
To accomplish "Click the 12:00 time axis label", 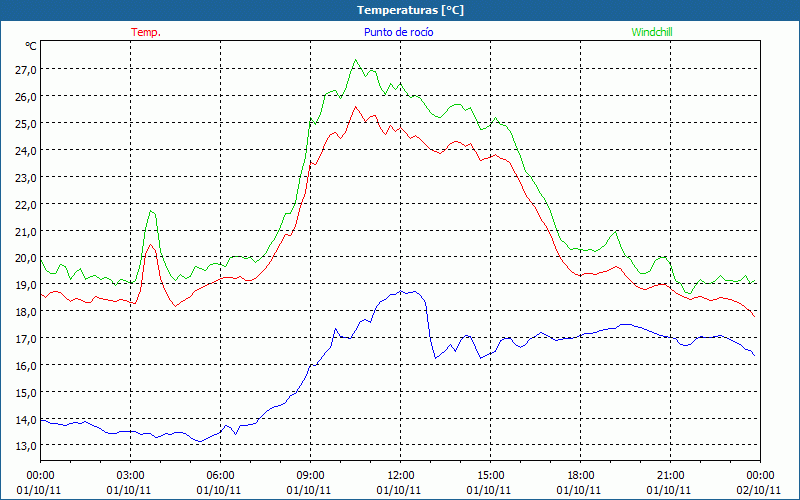I will 401,476.
